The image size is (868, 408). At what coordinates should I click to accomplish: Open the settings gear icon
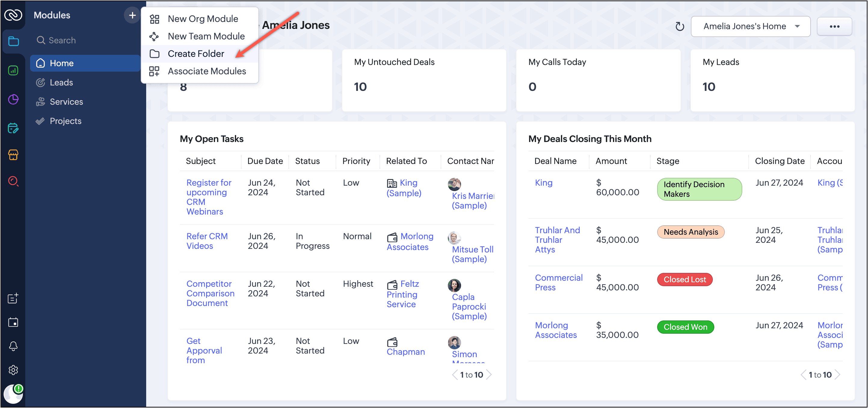tap(13, 370)
